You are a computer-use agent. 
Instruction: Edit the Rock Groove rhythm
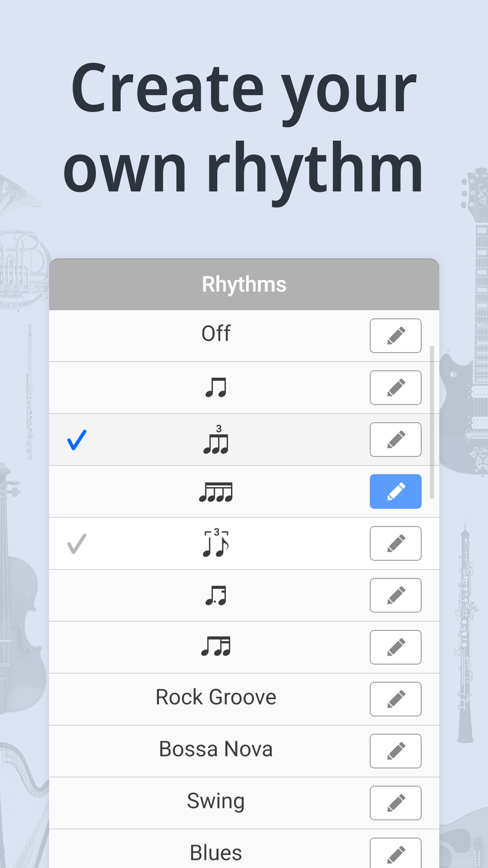click(395, 699)
